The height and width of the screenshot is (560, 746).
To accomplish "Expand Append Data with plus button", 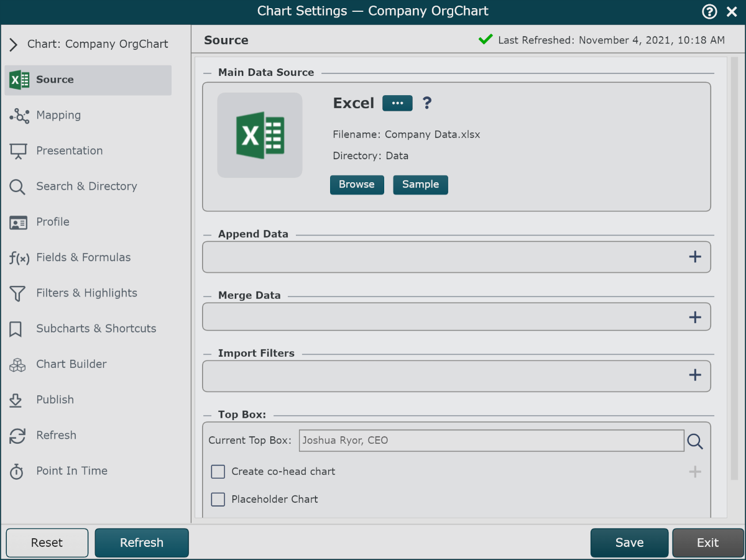I will 695,257.
